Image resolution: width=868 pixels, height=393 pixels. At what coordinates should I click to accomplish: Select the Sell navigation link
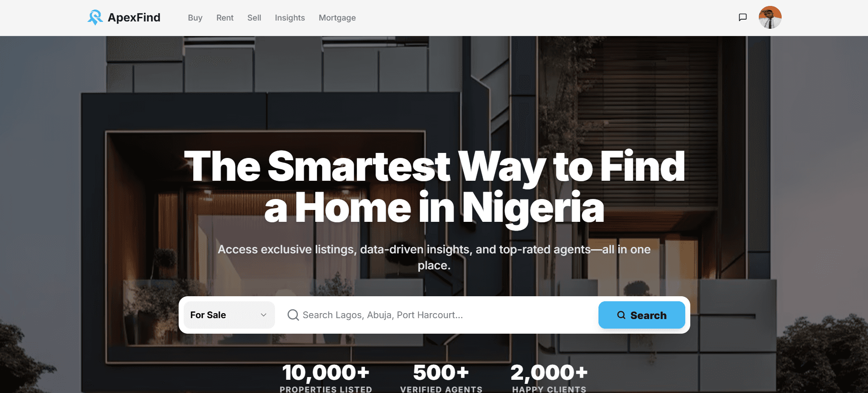[x=254, y=18]
